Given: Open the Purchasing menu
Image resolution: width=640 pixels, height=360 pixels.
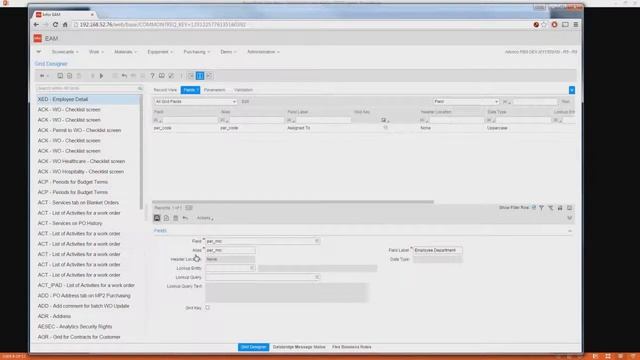Looking at the screenshot, I should click(x=197, y=52).
